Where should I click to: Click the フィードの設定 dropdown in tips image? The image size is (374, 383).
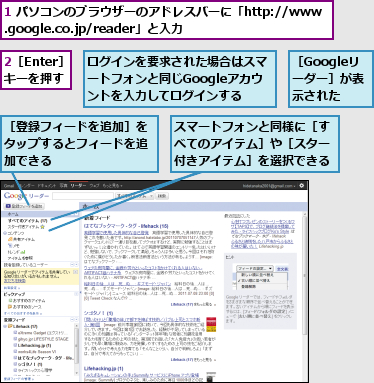[255, 268]
